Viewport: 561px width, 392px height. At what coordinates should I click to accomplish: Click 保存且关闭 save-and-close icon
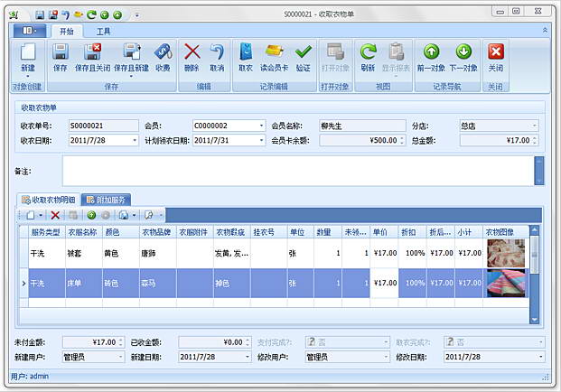pos(92,57)
